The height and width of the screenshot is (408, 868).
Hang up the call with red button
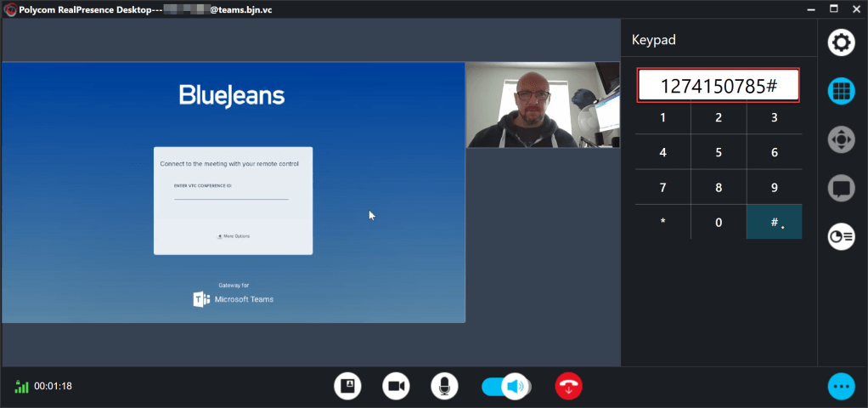click(x=569, y=387)
